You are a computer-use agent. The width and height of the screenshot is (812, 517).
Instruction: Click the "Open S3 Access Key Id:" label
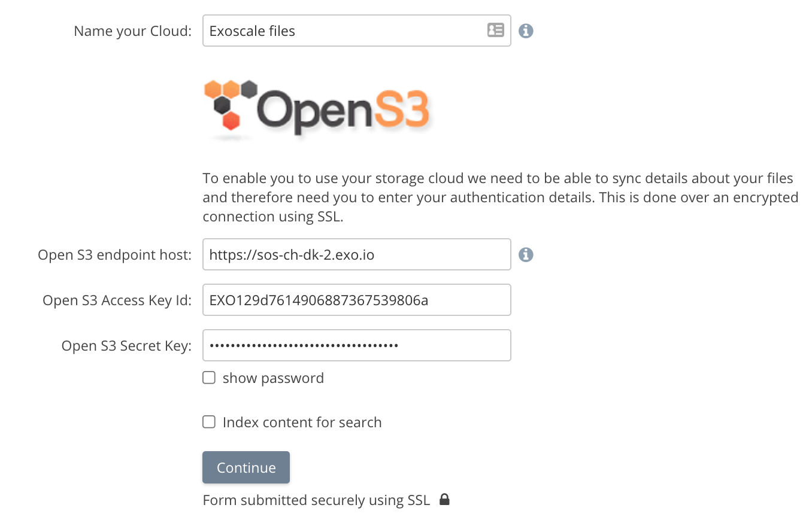117,300
